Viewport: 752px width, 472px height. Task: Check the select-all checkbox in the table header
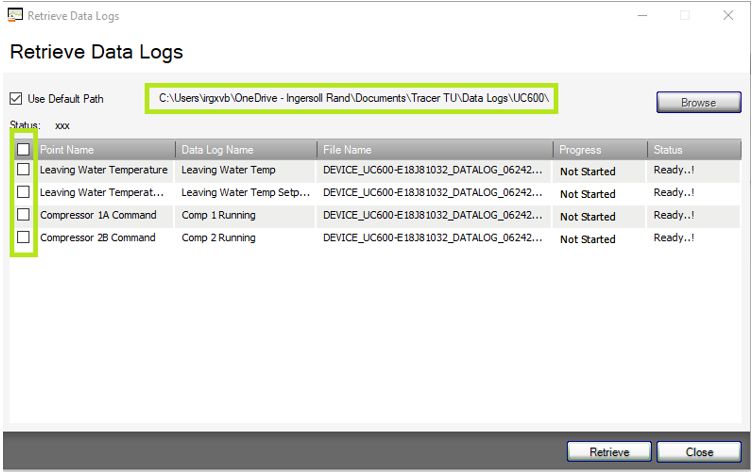23,150
